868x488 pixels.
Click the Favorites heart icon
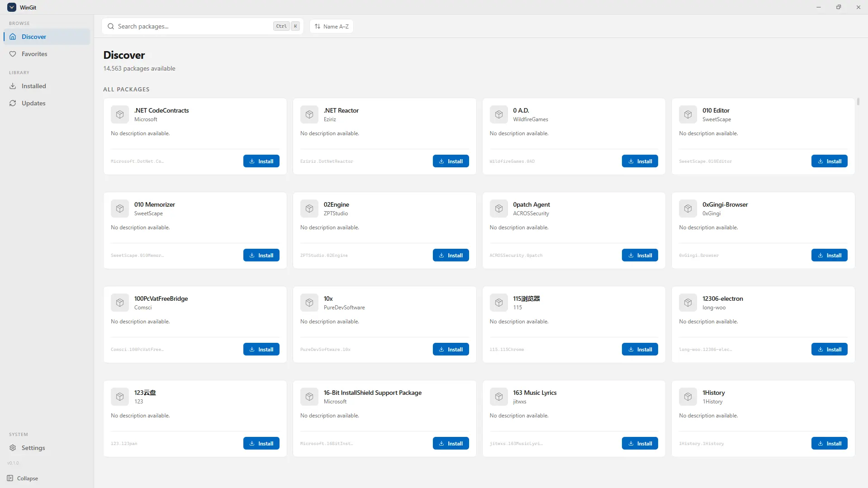(13, 54)
